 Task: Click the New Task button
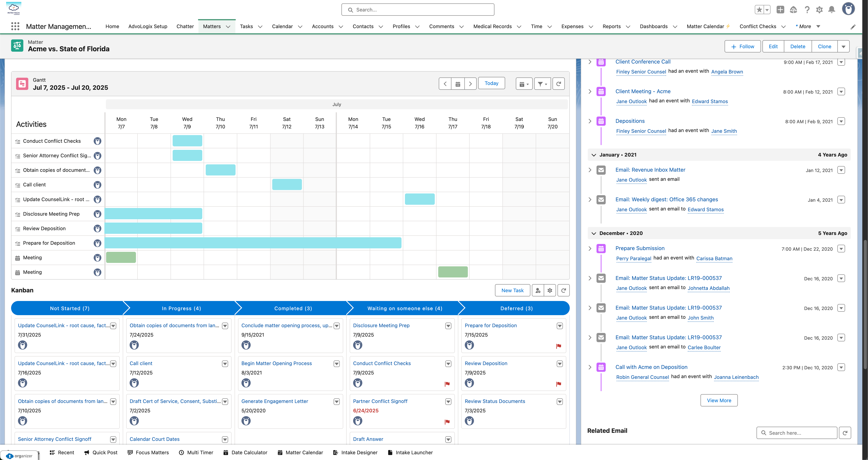[512, 290]
